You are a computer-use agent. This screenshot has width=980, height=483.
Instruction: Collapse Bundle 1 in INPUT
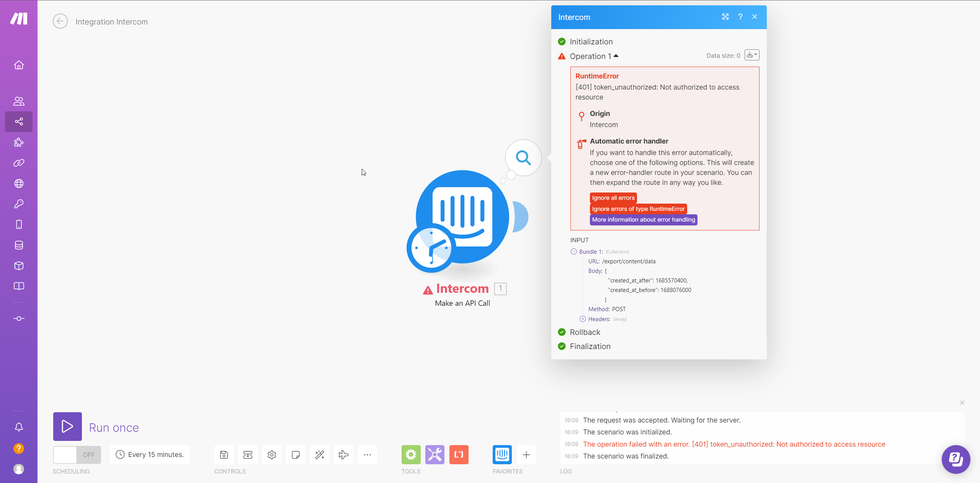coord(574,251)
